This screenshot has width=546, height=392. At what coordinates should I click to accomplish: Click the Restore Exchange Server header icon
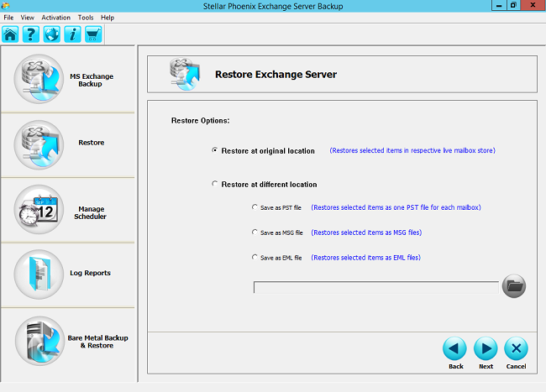[x=185, y=75]
